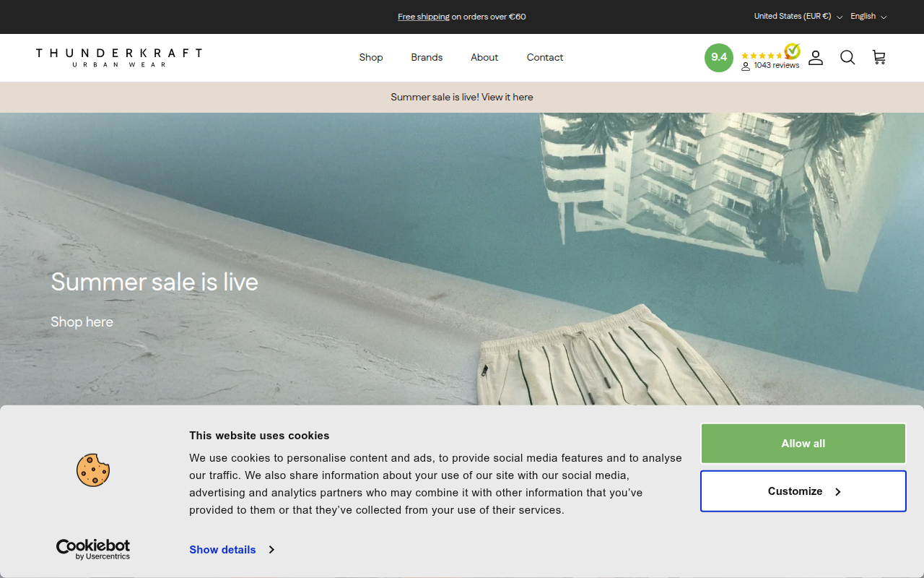Go to the About page
This screenshot has width=924, height=578.
484,58
